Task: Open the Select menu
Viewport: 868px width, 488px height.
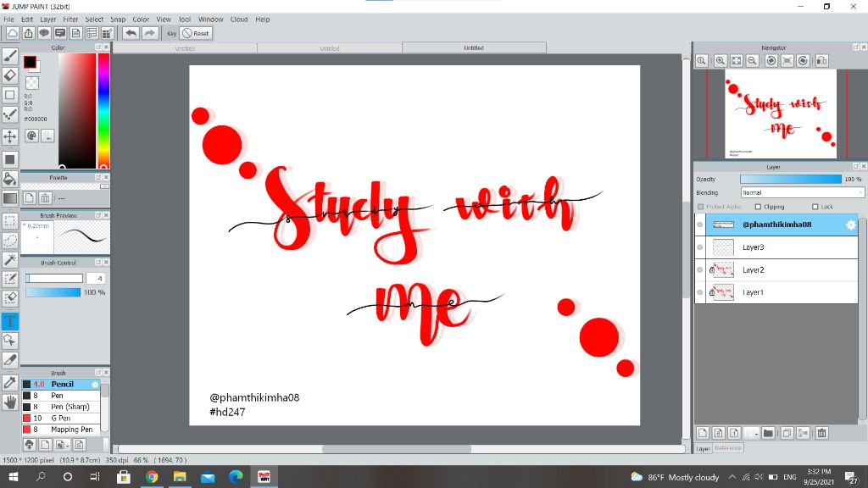Action: (94, 19)
